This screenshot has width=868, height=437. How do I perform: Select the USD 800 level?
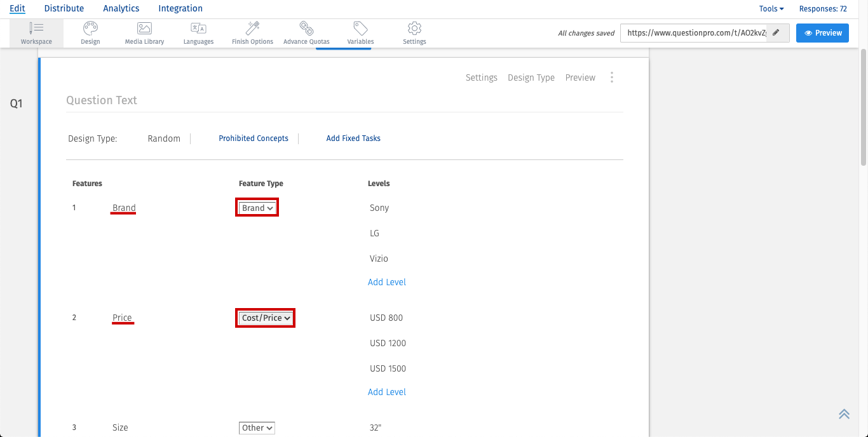(x=386, y=318)
